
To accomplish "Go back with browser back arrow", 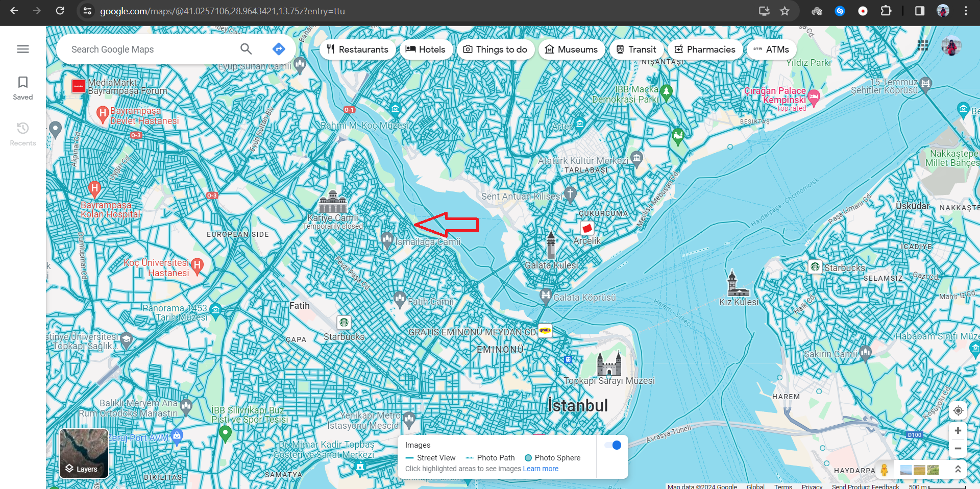I will pyautogui.click(x=14, y=11).
